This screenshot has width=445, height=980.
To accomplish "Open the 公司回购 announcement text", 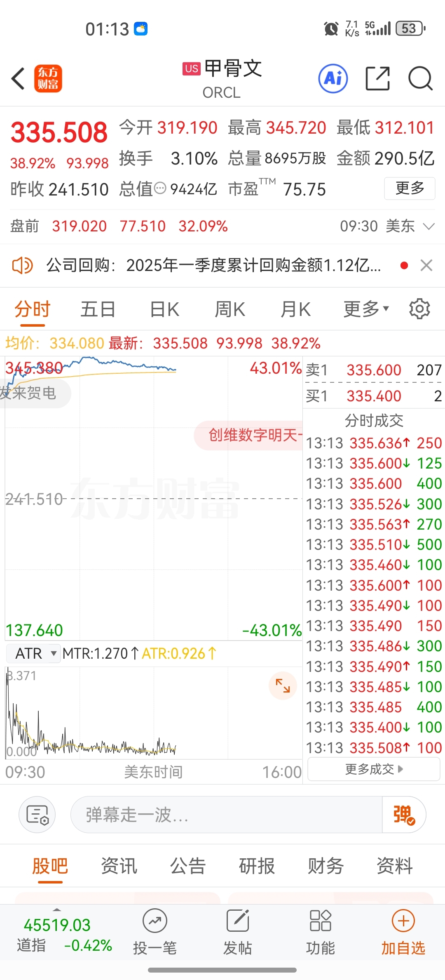I will (213, 265).
